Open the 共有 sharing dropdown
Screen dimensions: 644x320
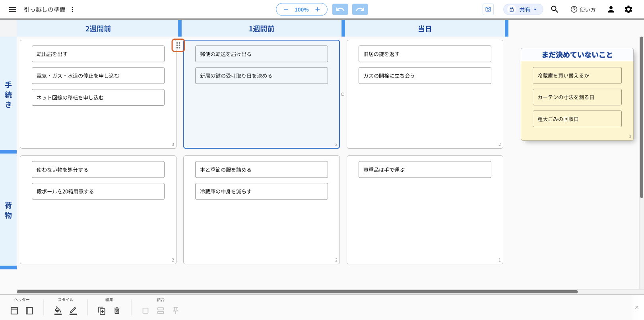(x=523, y=10)
